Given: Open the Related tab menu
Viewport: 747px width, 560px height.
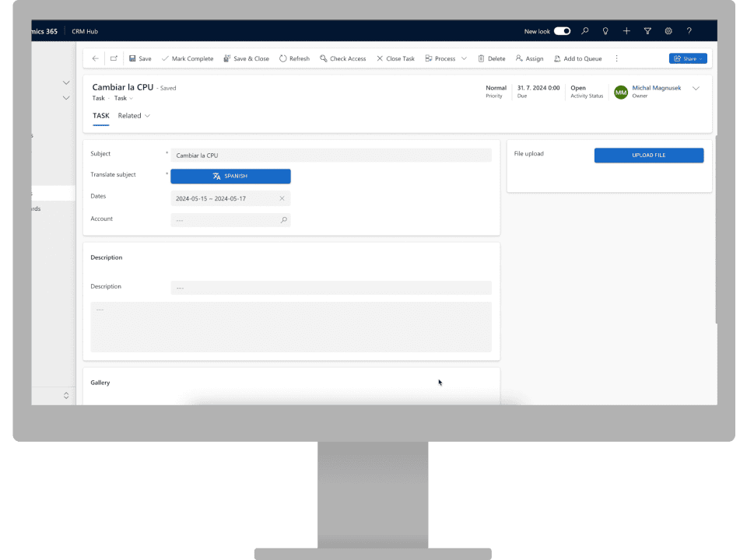Looking at the screenshot, I should click(x=134, y=116).
